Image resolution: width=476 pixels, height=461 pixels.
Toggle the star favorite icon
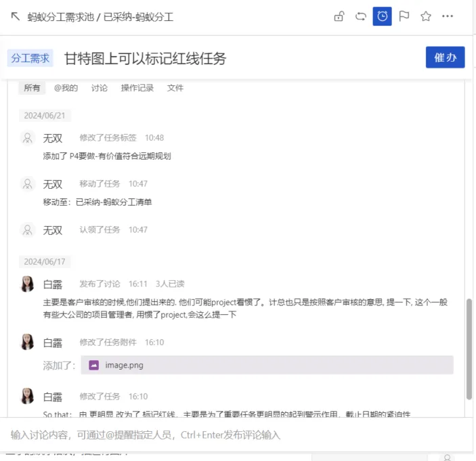click(426, 16)
